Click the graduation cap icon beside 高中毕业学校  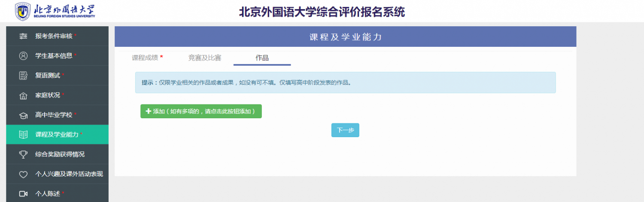click(24, 115)
